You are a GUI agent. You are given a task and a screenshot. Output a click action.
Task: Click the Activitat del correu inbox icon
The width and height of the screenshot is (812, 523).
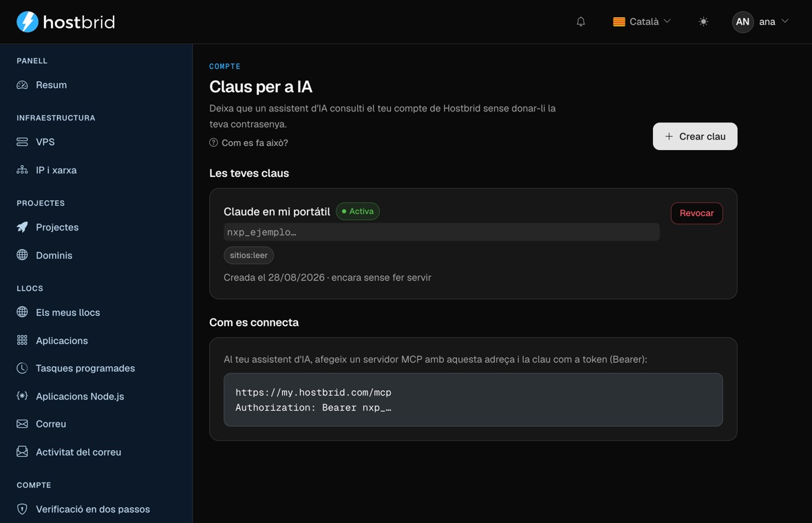[22, 451]
